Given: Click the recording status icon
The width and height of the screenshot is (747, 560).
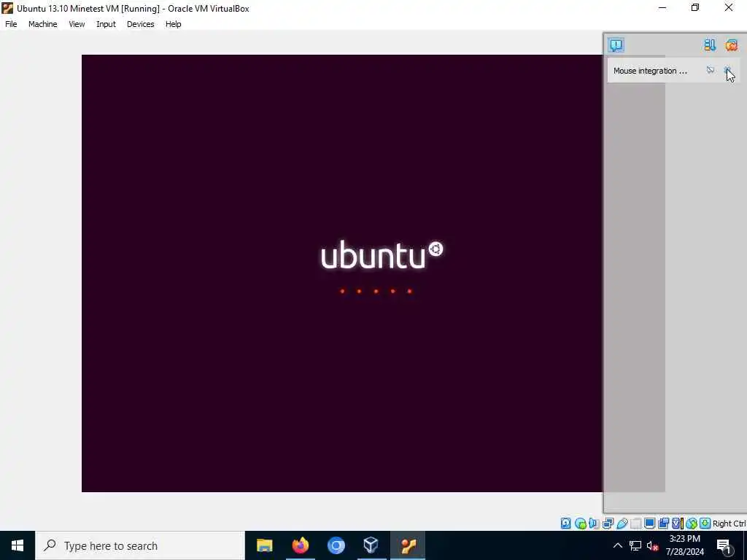Looking at the screenshot, I should tap(663, 524).
